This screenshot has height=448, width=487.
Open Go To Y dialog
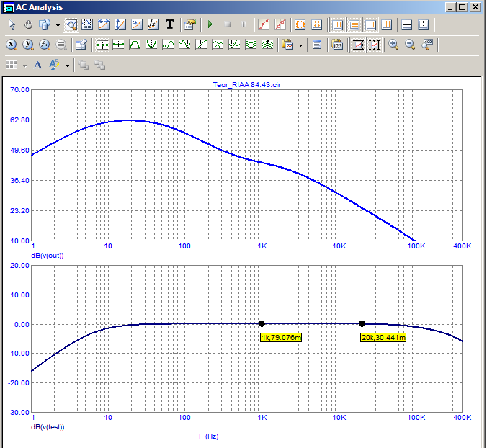pyautogui.click(x=28, y=45)
